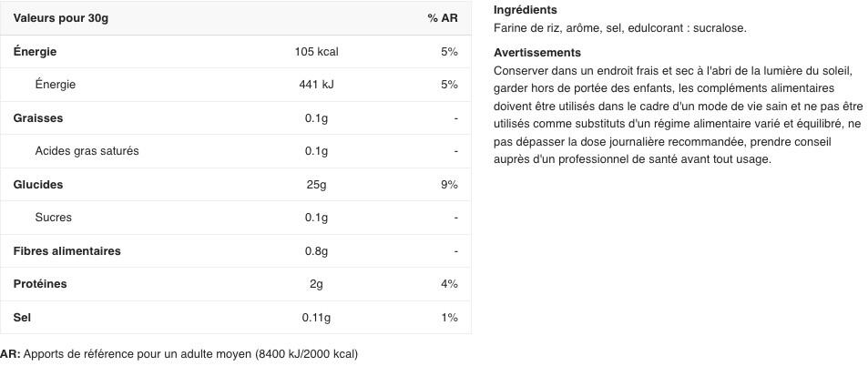The width and height of the screenshot is (868, 366).
Task: Click the 0.11g Sel value
Action: 316,318
